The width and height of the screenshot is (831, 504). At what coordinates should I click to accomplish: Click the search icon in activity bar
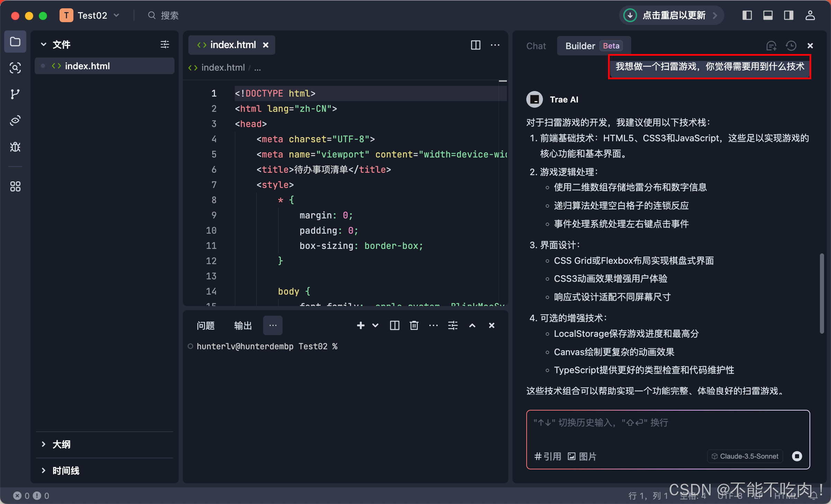point(15,68)
